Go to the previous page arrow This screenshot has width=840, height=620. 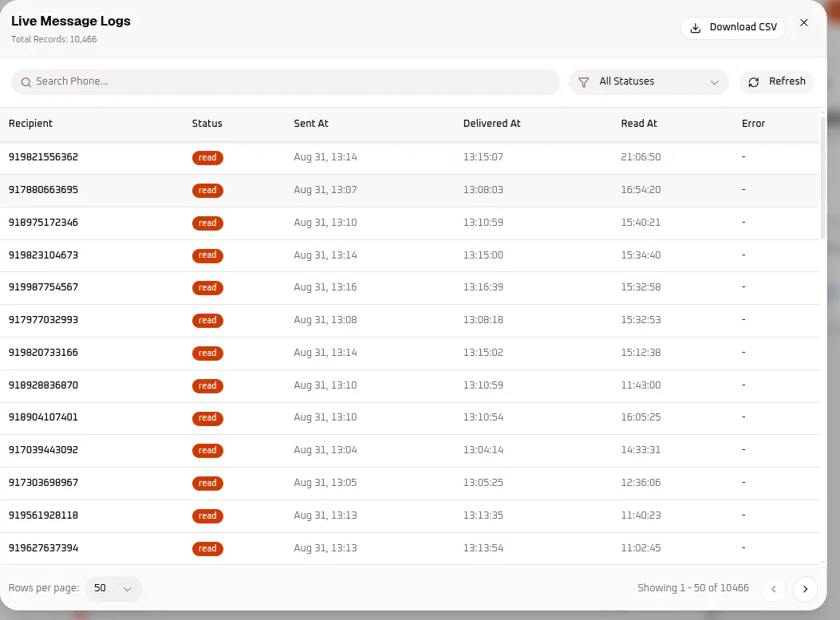pos(774,589)
